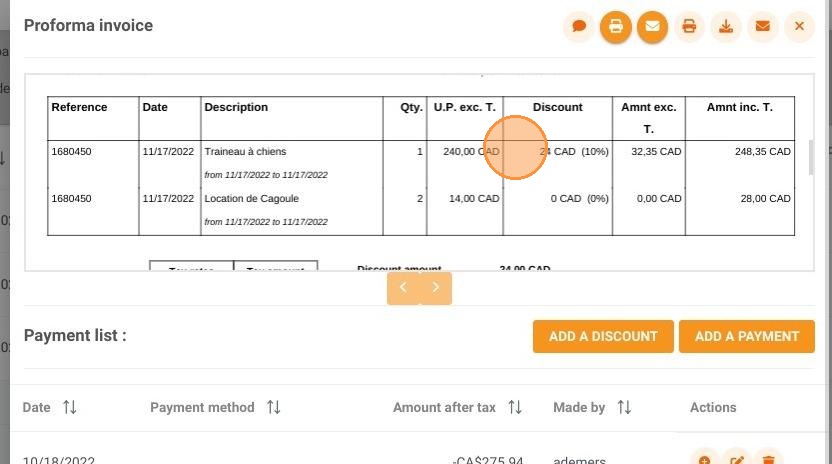Click plus icon on ademers payment row
832x464 pixels.
coord(705,460)
